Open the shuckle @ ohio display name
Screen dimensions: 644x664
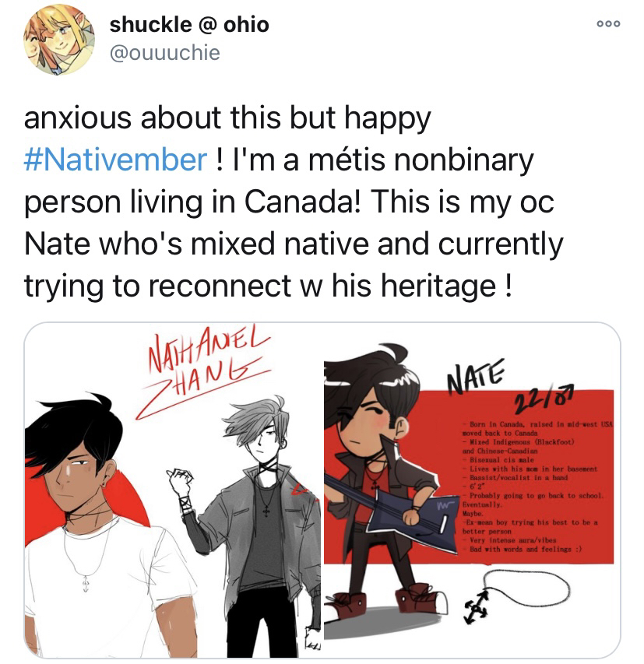189,25
